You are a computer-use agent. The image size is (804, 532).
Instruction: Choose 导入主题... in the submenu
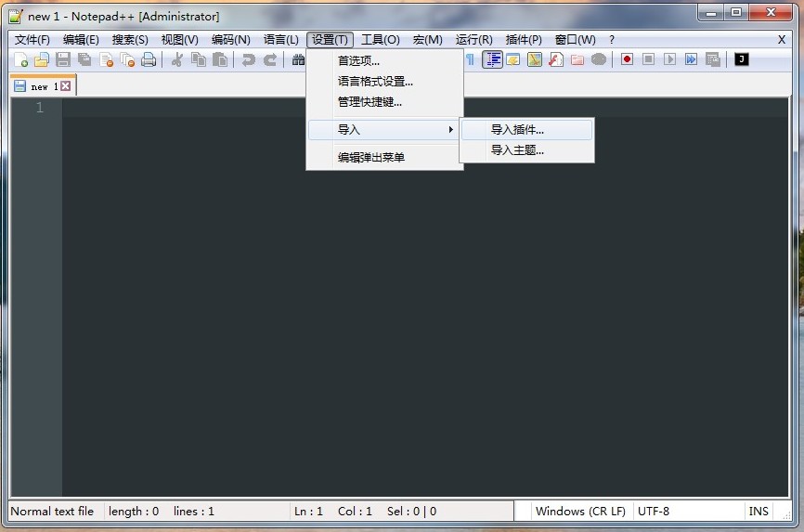point(527,150)
